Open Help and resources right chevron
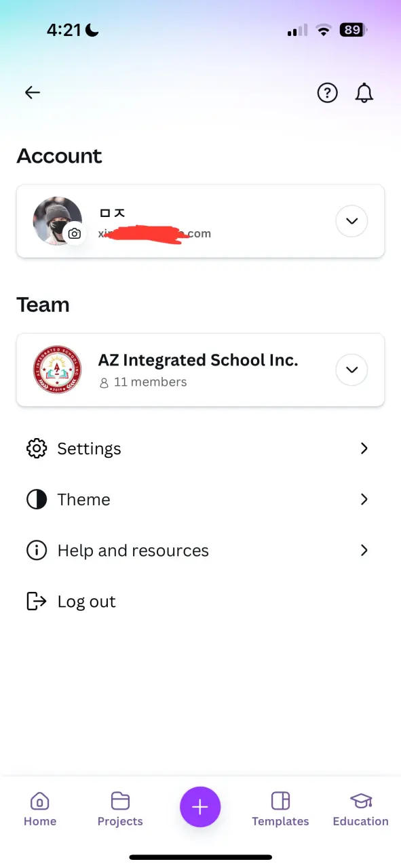The image size is (401, 868). click(364, 550)
